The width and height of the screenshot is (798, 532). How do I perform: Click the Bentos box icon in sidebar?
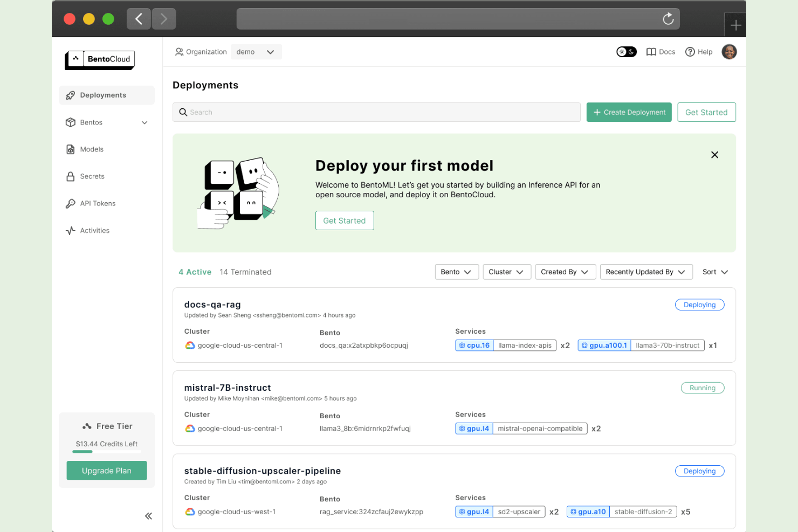tap(70, 122)
